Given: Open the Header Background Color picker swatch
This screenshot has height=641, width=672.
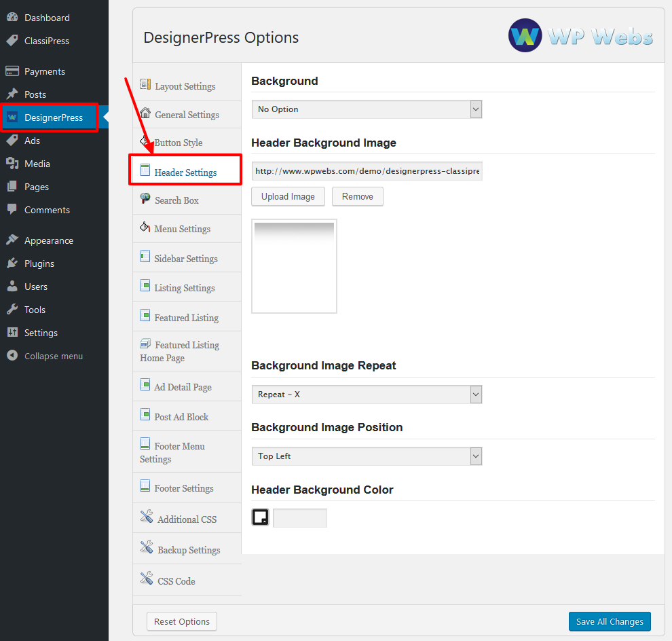Looking at the screenshot, I should pos(260,517).
